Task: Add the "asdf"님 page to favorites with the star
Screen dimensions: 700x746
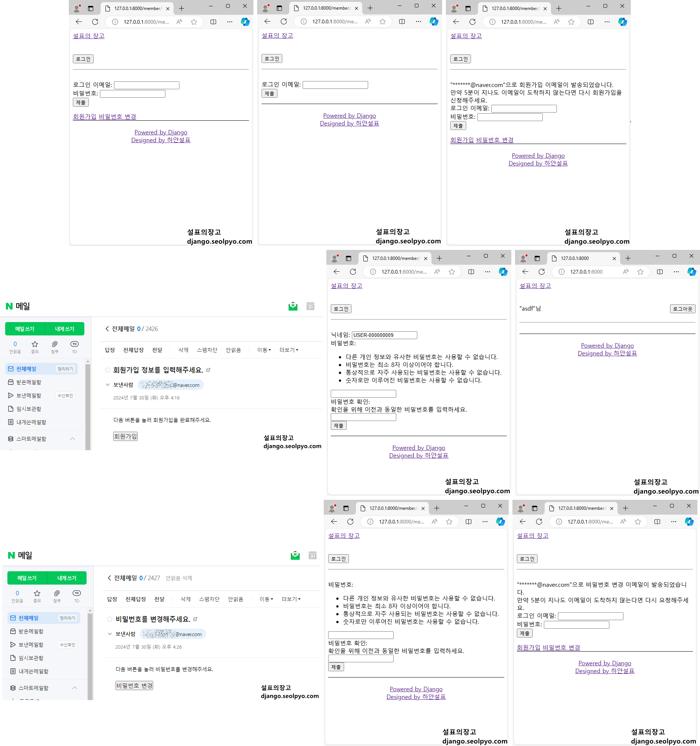Action: 640,272
